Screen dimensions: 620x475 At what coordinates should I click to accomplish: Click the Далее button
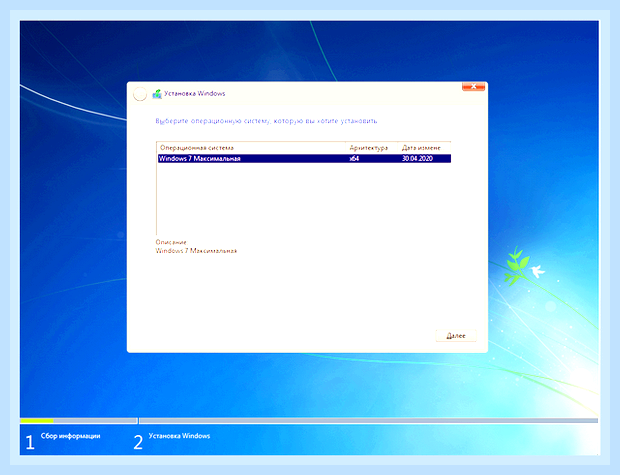(456, 335)
